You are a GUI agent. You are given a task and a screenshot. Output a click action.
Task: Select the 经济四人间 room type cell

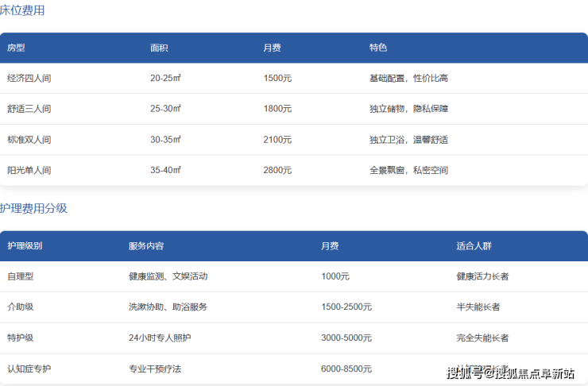click(x=29, y=78)
